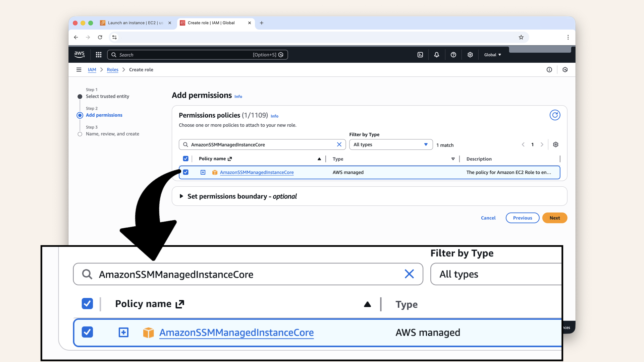Open the help question mark icon
The height and width of the screenshot is (362, 644).
tap(453, 55)
